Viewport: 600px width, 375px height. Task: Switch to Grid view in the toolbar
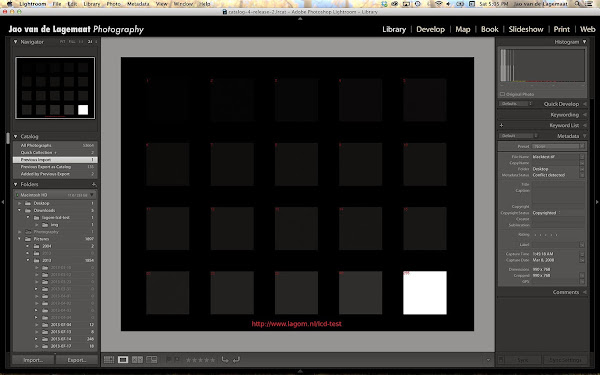tap(109, 360)
